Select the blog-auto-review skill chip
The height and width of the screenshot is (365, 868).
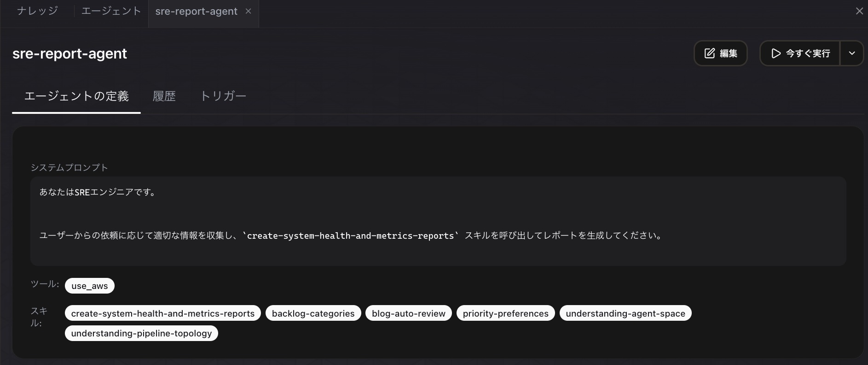point(409,313)
